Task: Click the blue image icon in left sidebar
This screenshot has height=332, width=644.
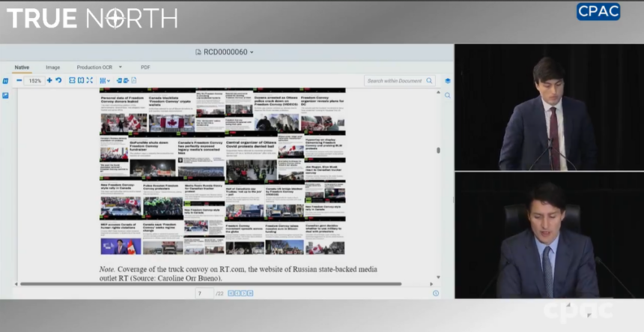Action: tap(5, 95)
